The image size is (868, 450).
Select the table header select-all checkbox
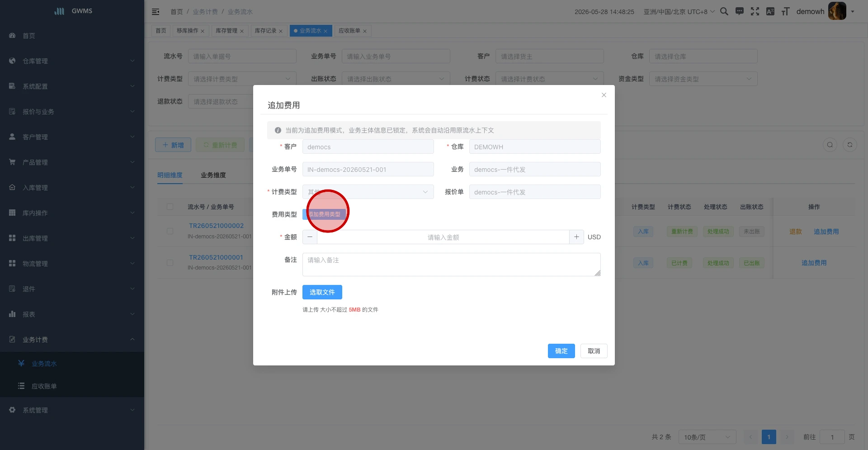coord(170,207)
